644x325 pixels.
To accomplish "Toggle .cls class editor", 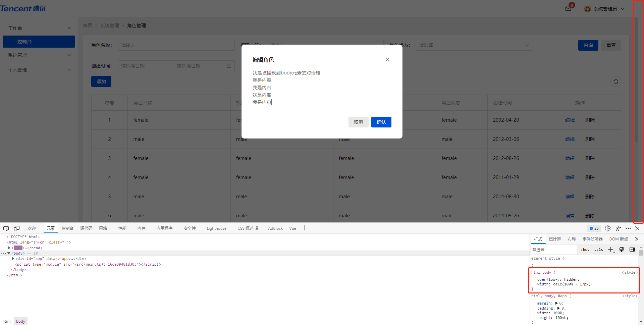I will click(x=599, y=250).
